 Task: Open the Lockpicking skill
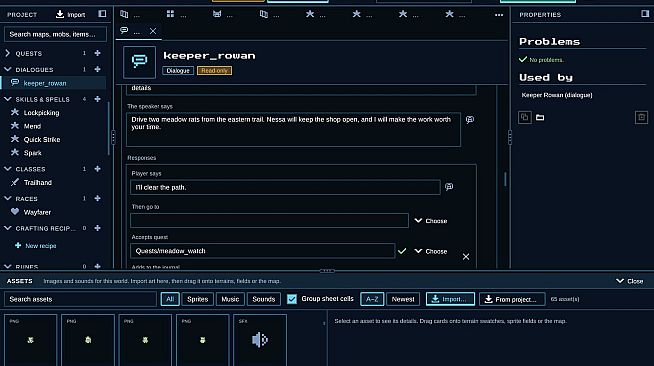coord(41,113)
